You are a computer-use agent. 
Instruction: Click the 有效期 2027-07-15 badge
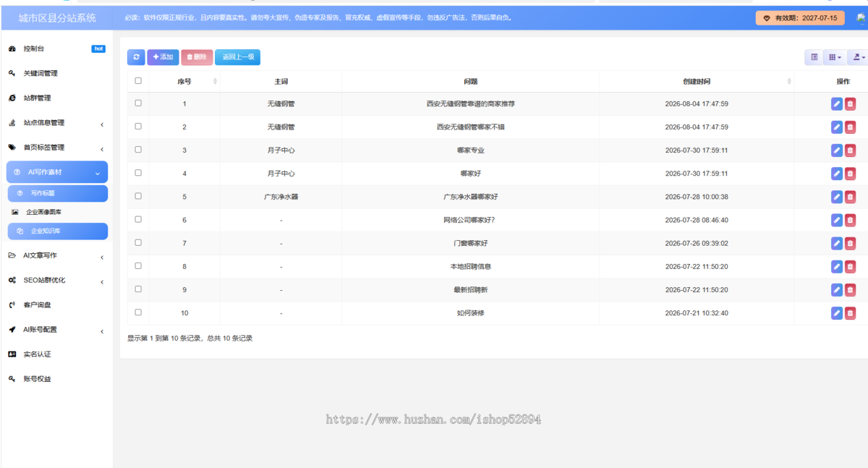[800, 18]
